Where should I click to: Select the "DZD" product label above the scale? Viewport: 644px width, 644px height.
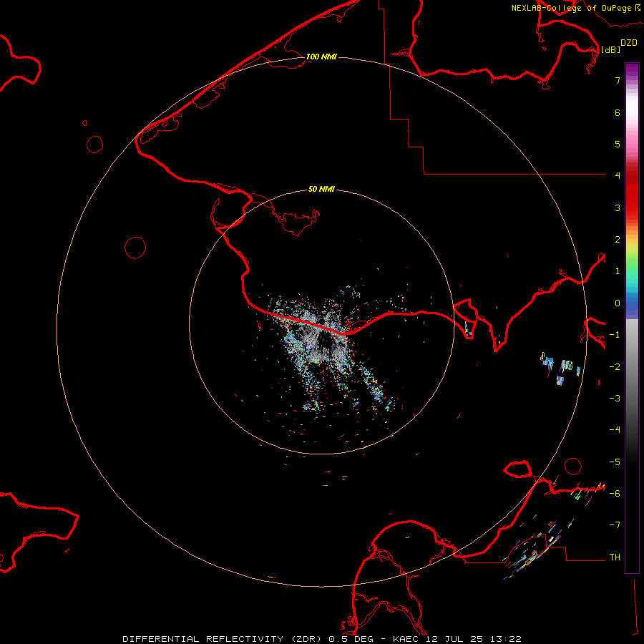(x=629, y=43)
